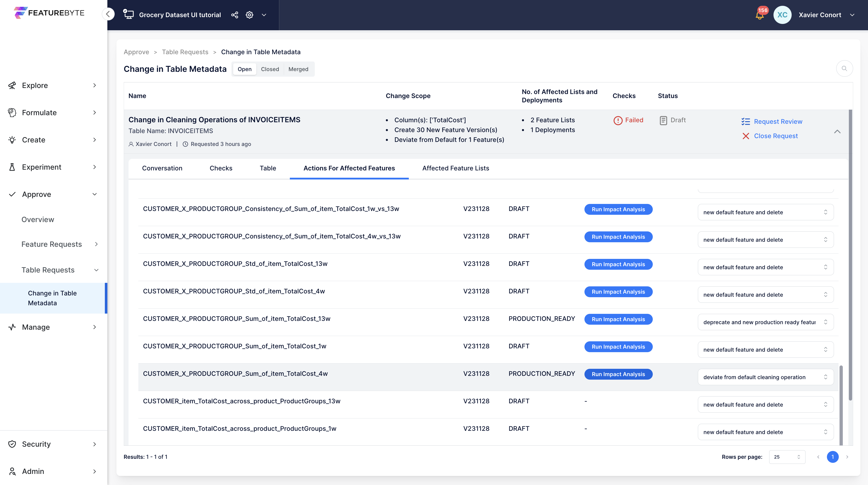Select the Open status filter
Image resolution: width=868 pixels, height=485 pixels.
pos(245,69)
